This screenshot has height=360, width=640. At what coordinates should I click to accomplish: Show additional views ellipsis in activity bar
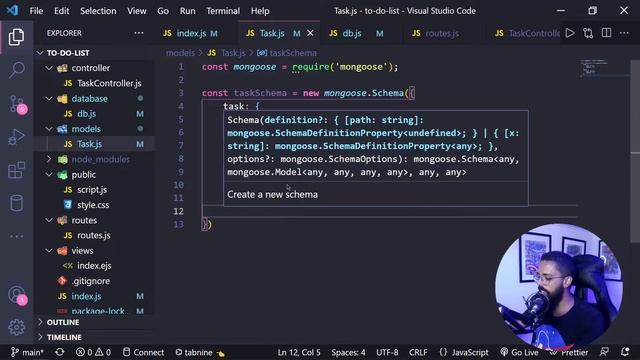click(16, 236)
